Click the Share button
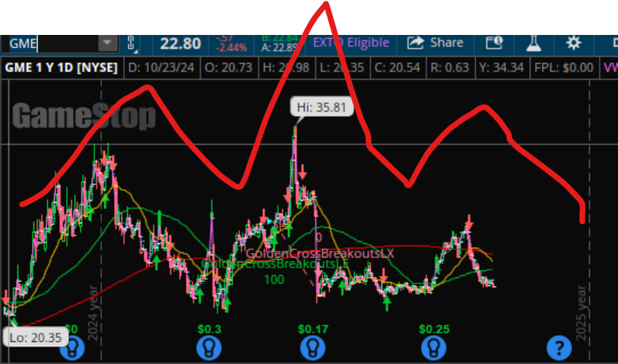 pos(435,43)
